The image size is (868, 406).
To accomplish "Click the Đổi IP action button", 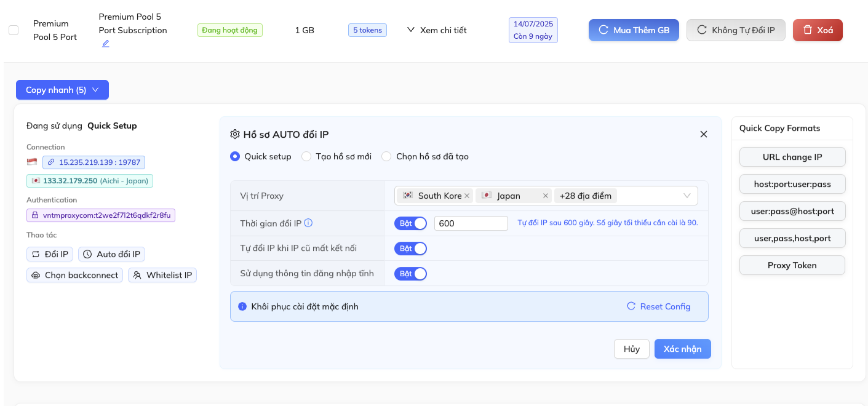I will tap(50, 254).
